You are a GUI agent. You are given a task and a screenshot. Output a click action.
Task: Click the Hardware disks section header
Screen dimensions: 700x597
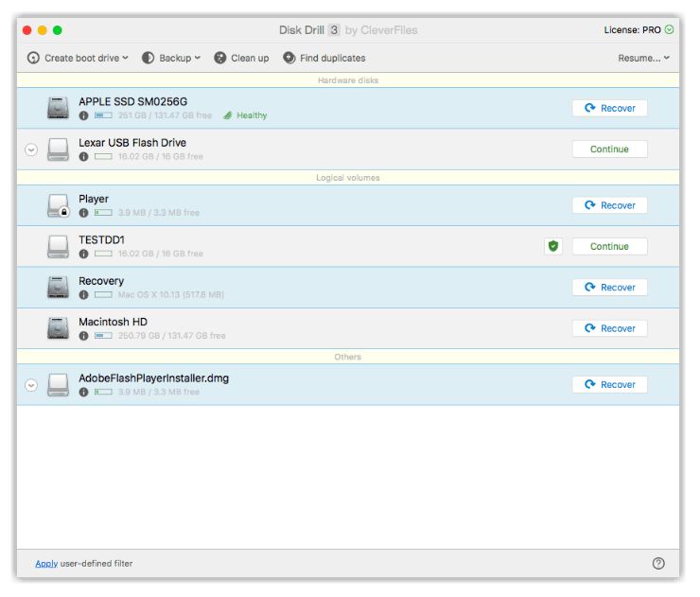348,80
